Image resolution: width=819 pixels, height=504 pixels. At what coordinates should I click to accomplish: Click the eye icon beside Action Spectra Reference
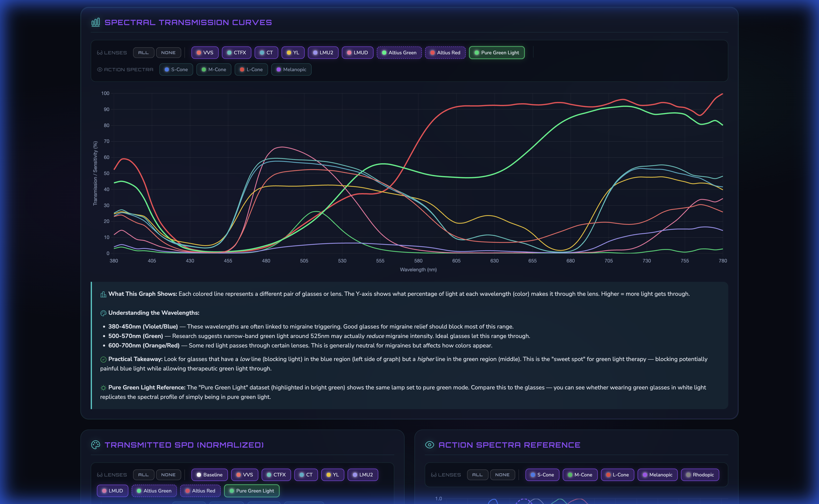tap(429, 445)
